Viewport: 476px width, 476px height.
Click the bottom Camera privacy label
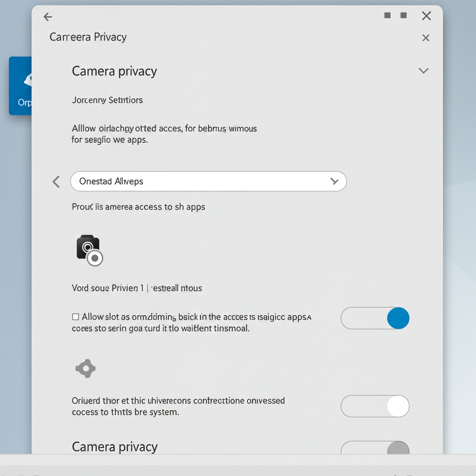(x=114, y=447)
